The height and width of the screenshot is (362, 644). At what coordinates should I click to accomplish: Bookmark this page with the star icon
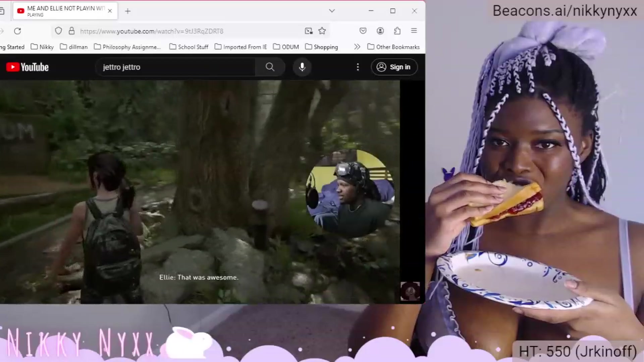[322, 31]
